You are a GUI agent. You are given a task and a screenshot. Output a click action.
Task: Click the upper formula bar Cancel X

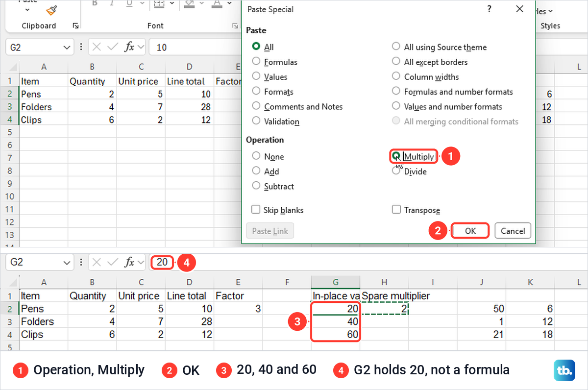click(x=97, y=47)
